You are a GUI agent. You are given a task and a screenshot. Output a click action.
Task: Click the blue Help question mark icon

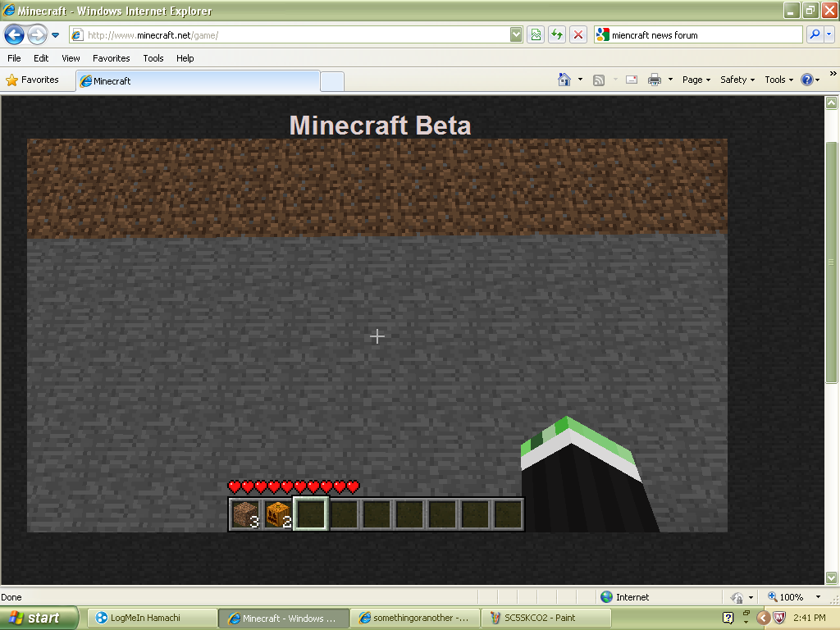807,80
